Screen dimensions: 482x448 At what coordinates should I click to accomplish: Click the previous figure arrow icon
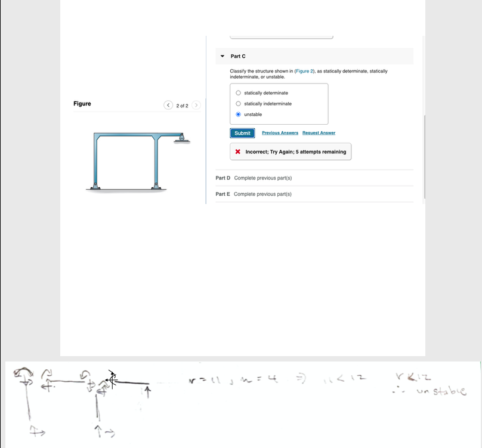[168, 105]
